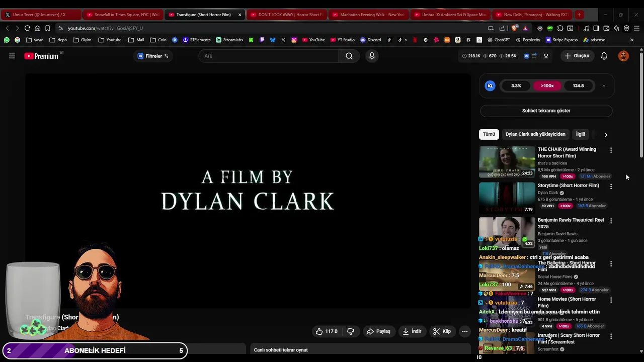Switch to Snowfall in Times Square tab
The image size is (644, 362).
122,15
